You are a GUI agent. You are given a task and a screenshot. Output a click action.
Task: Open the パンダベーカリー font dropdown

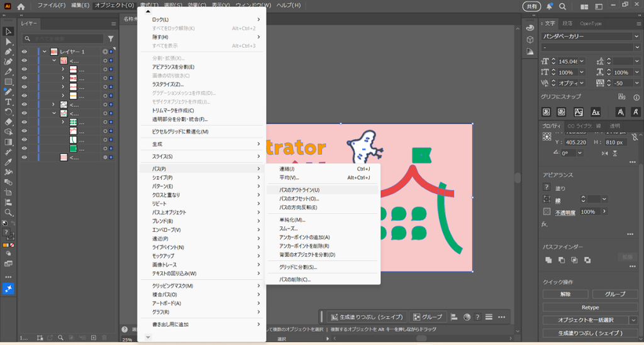coord(636,36)
